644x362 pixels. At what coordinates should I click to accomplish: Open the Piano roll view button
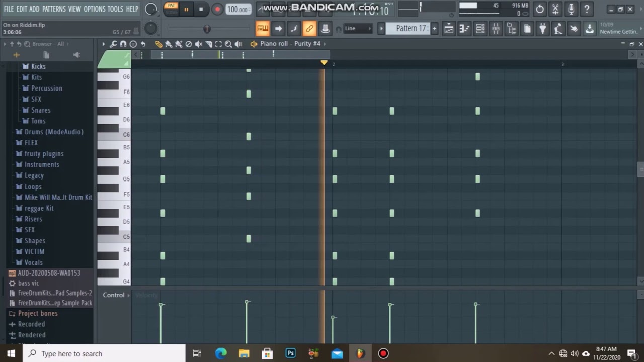464,29
